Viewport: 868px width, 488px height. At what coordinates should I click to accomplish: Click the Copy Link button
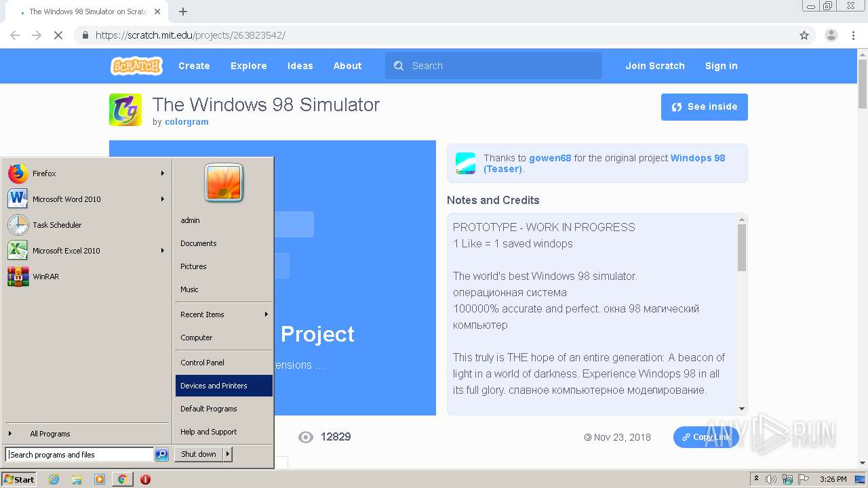coord(706,437)
